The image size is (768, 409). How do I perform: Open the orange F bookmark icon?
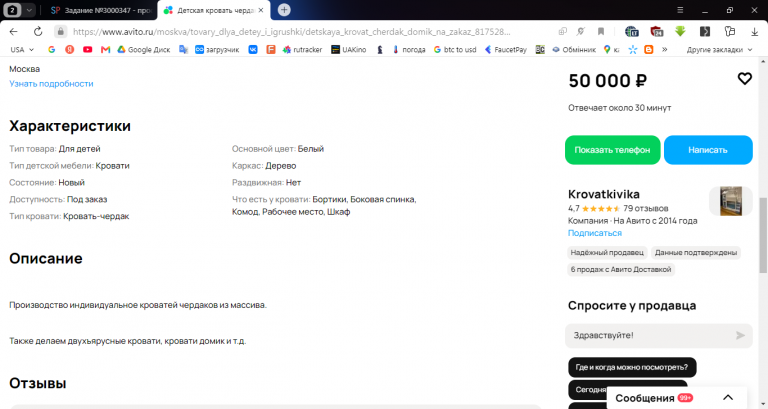coord(271,49)
